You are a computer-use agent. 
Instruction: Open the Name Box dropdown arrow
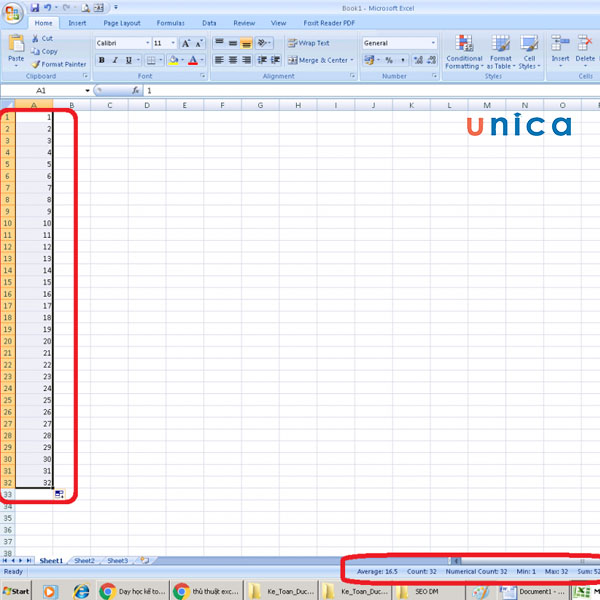(x=87, y=91)
